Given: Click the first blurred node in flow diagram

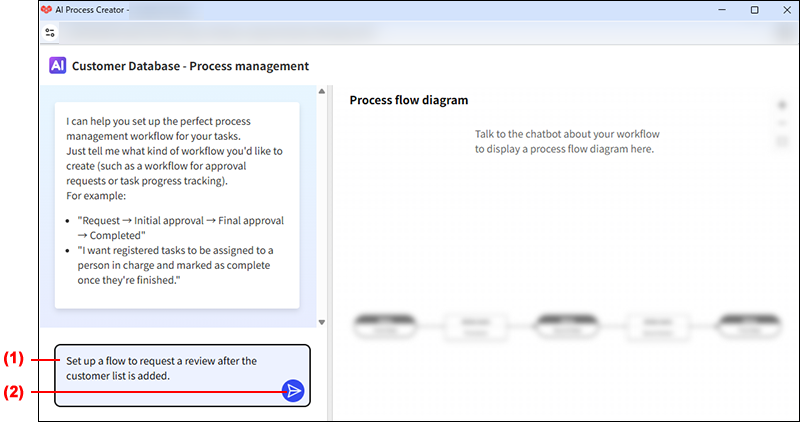Looking at the screenshot, I should click(382, 325).
